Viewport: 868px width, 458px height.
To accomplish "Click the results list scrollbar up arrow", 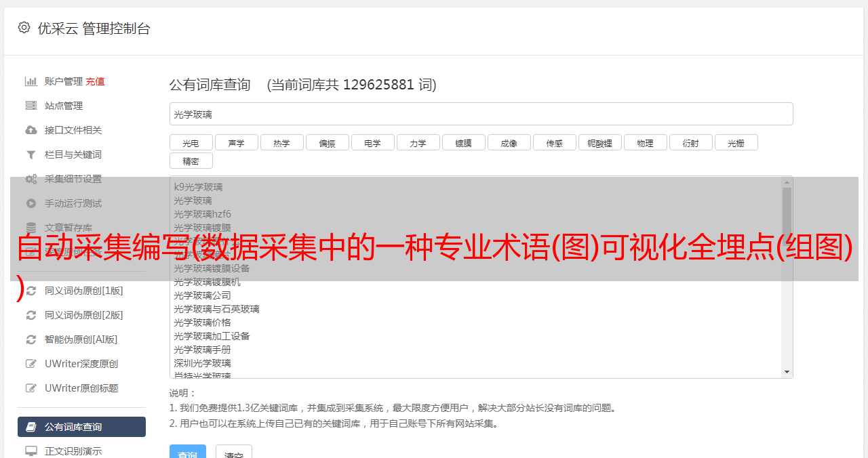I will tap(787, 182).
